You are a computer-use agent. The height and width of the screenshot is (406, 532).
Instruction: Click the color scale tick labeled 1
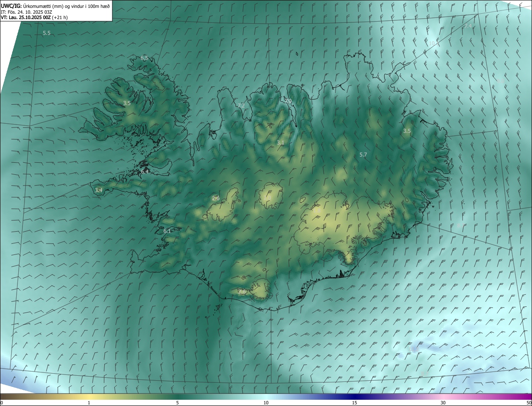tap(89, 403)
